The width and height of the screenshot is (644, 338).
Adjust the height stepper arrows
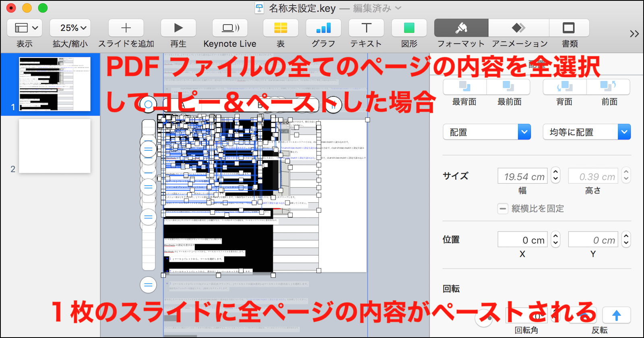[626, 176]
